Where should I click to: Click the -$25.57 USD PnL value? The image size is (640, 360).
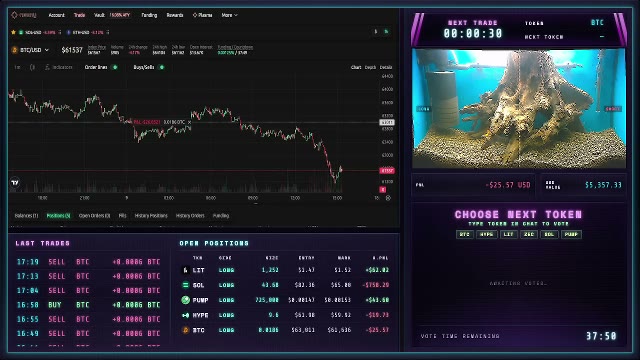pos(508,185)
